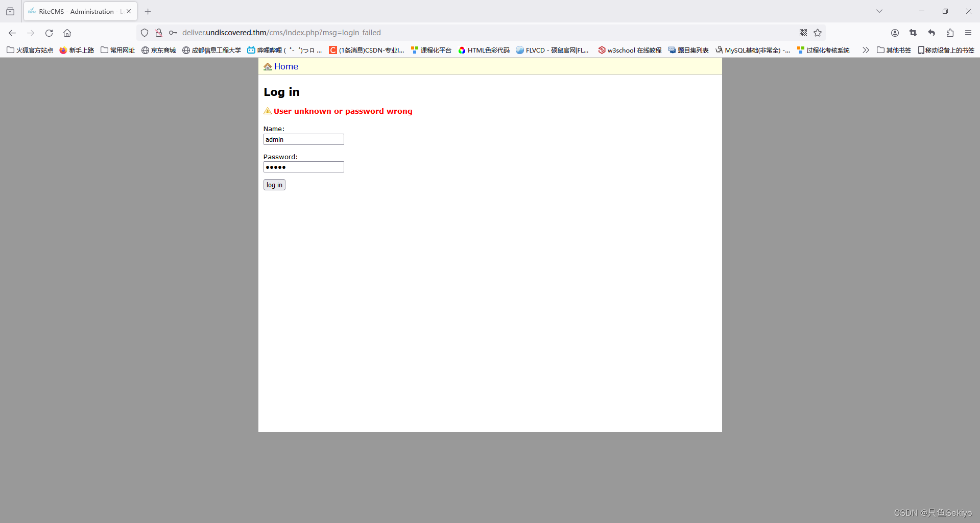Click the log in button

tap(274, 185)
